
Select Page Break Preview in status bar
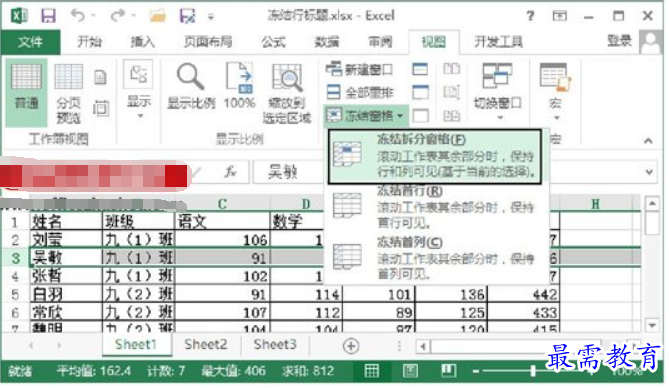448,371
